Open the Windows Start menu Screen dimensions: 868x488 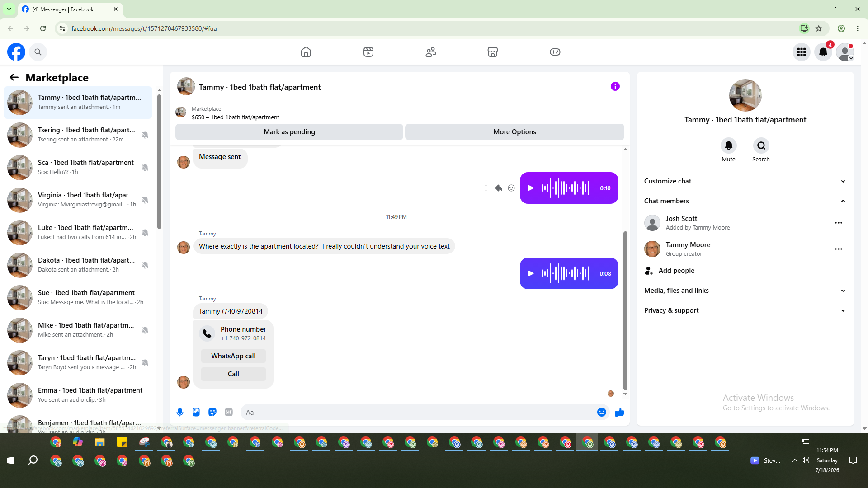11,460
